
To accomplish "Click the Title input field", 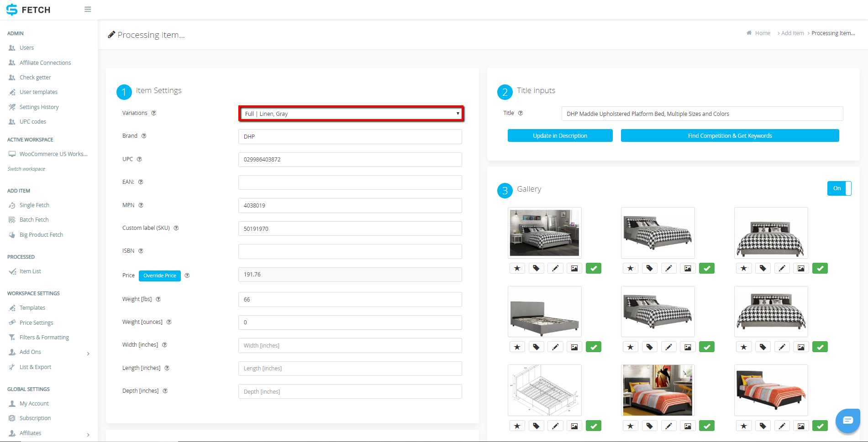I will [x=702, y=114].
